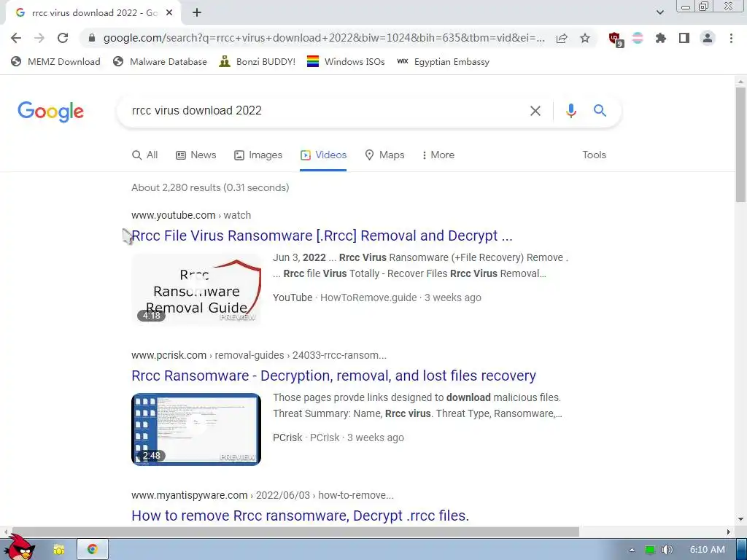Open Chrome three-dot menu
This screenshot has height=560, width=747.
click(x=731, y=38)
